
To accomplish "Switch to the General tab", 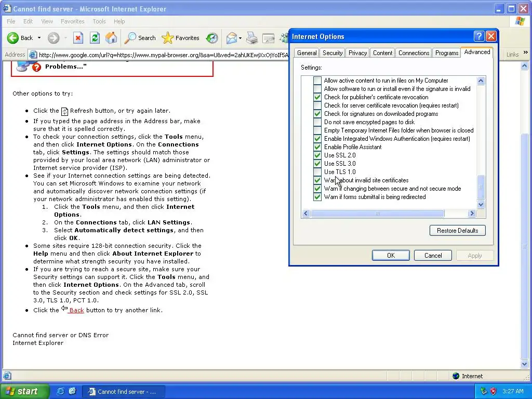I will tap(307, 53).
